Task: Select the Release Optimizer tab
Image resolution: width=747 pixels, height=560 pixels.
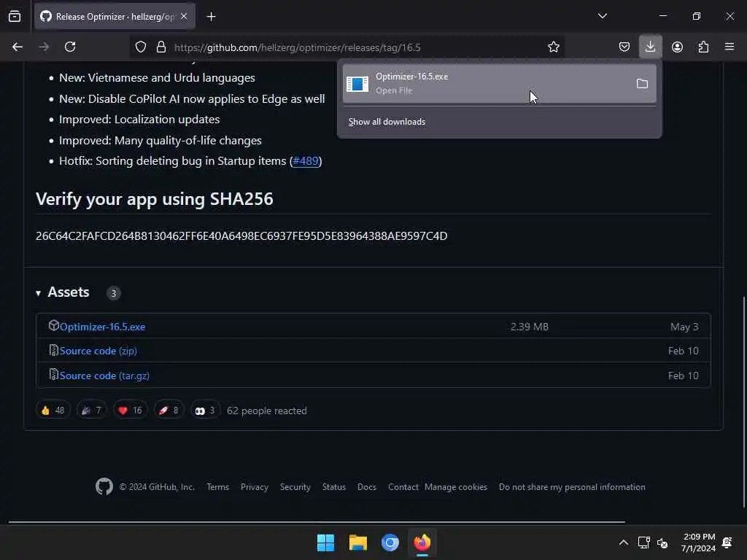Action: (x=115, y=17)
